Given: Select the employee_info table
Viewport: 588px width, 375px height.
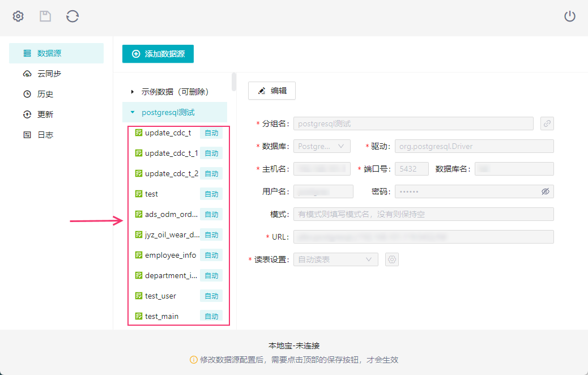Looking at the screenshot, I should coord(171,255).
